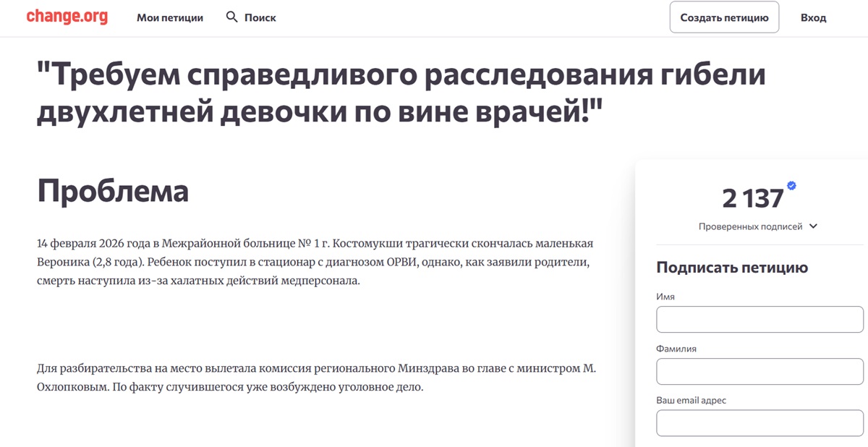
Task: Click the change.org logo
Action: point(67,17)
